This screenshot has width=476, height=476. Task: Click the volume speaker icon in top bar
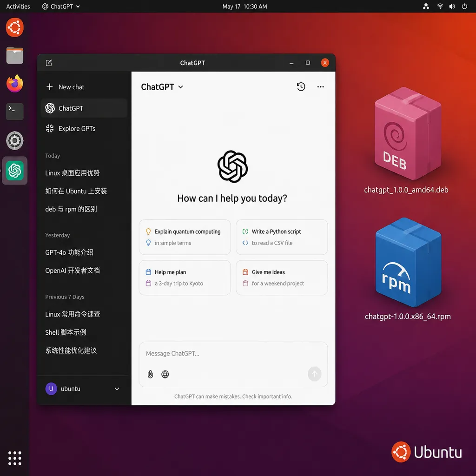(x=452, y=7)
